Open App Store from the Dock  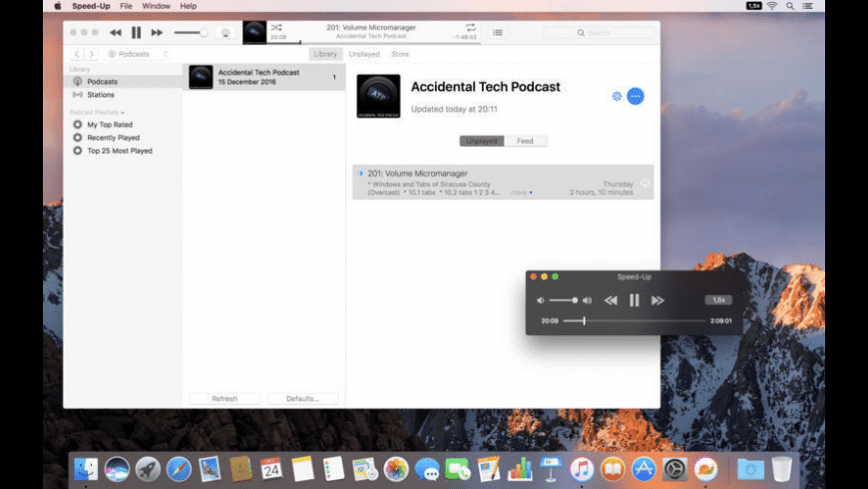pyautogui.click(x=644, y=469)
